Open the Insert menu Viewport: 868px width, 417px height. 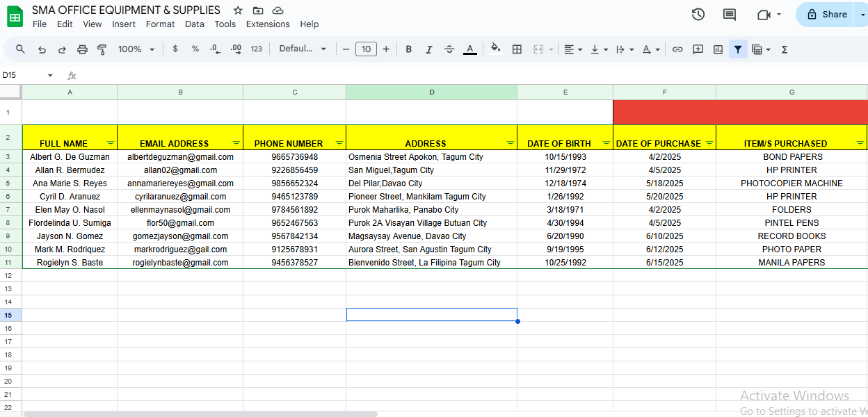point(124,24)
